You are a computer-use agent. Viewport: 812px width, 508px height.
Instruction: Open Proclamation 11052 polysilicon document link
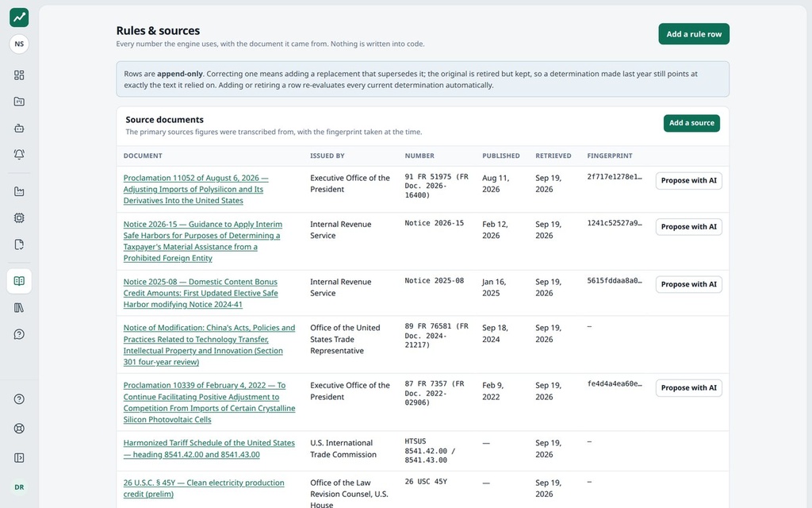tap(196, 189)
